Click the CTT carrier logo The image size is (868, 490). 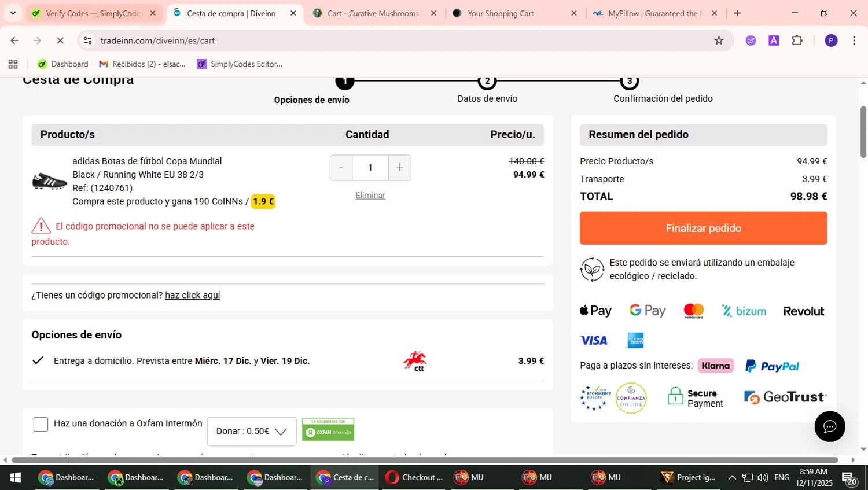[x=415, y=360]
